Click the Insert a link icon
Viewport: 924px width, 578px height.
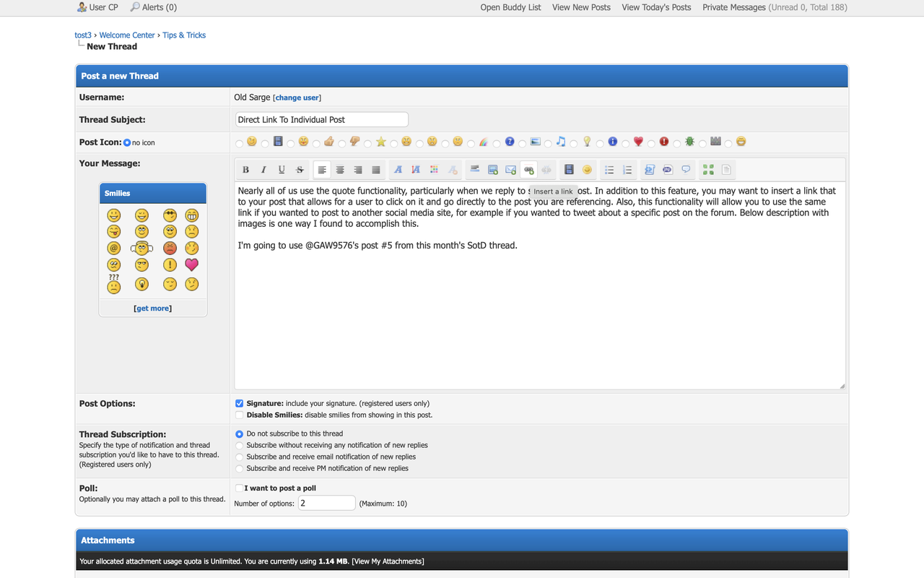tap(529, 170)
